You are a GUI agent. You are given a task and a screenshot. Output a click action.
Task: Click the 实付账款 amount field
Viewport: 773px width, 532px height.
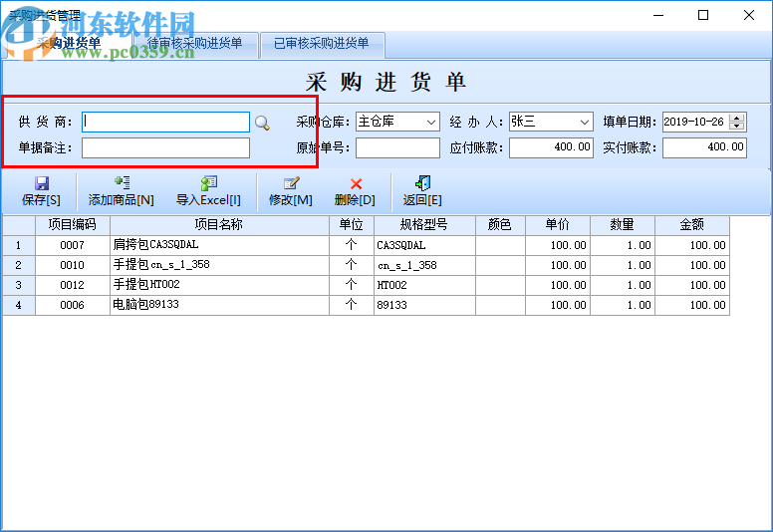[x=704, y=147]
